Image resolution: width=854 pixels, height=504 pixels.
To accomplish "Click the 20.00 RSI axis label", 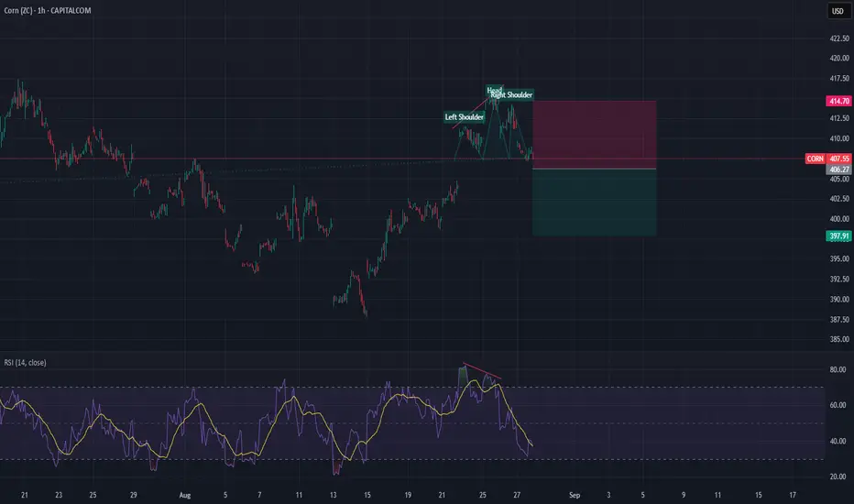I will point(838,477).
